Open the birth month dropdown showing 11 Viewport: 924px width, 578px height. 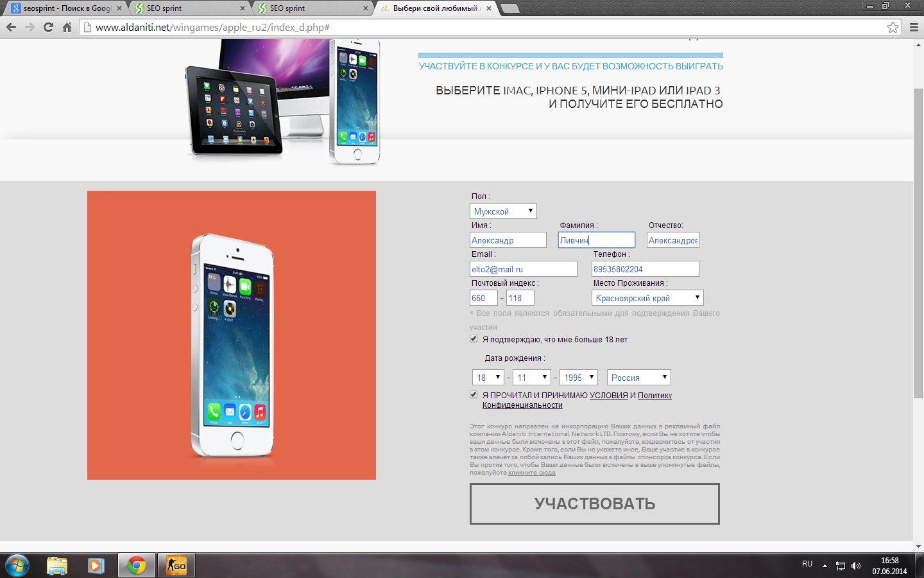tap(531, 378)
